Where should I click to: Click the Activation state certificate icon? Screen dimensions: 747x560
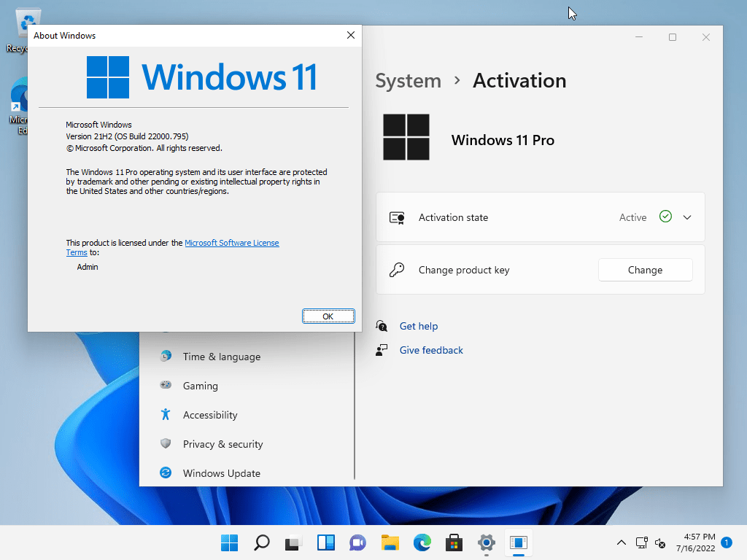click(x=397, y=218)
